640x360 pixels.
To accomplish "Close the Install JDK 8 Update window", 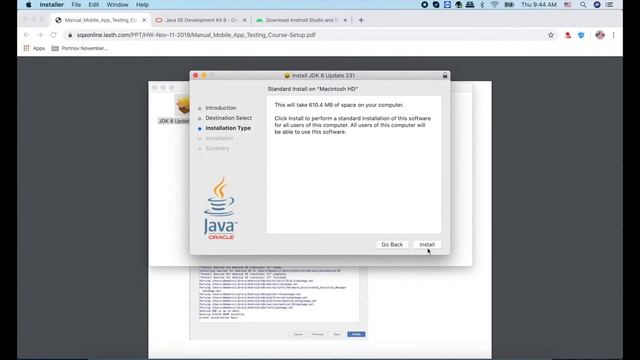I will point(196,76).
